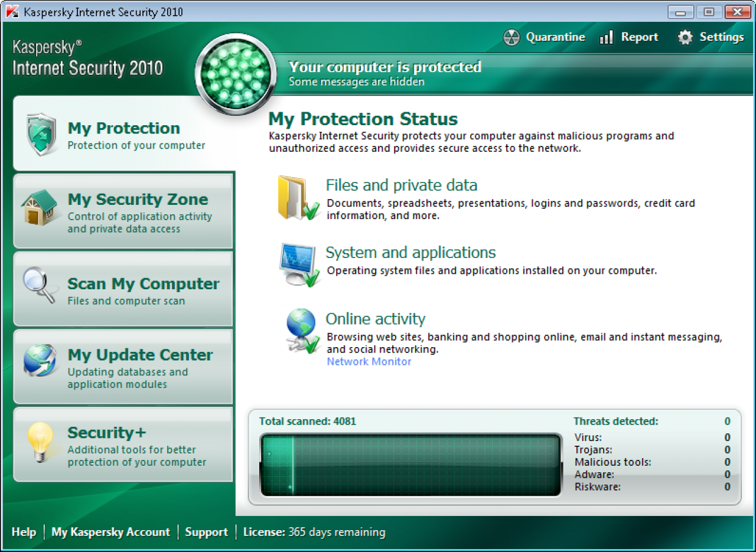Open the Files and private data heading

(402, 185)
